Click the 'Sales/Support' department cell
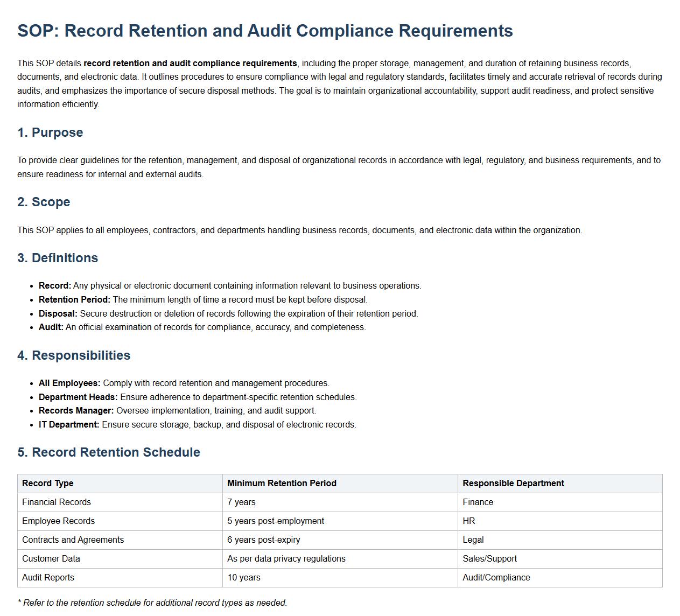Viewport: 680px width, 616px height. click(x=489, y=558)
